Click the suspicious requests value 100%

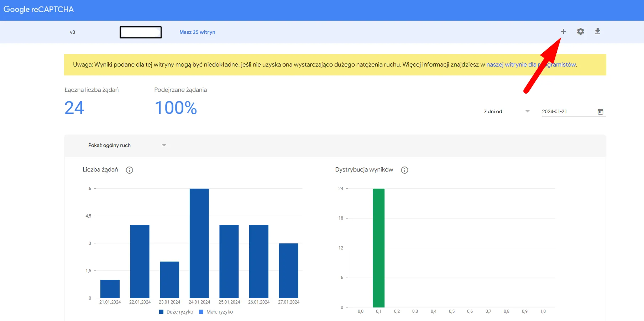click(x=176, y=108)
